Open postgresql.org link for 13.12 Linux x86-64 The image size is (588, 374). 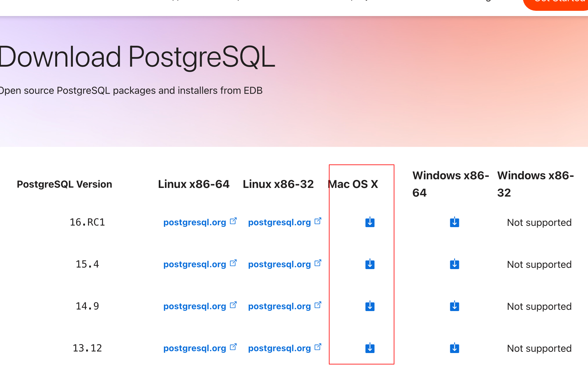click(x=195, y=348)
